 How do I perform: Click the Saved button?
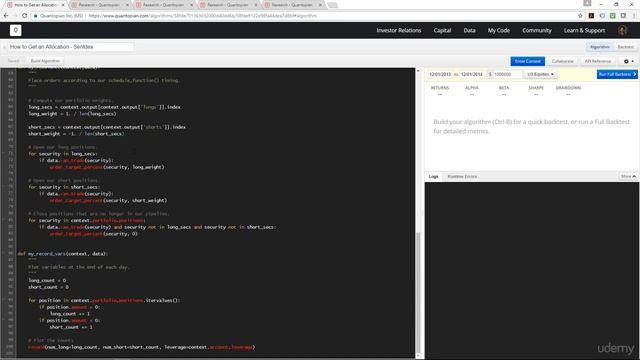13,61
